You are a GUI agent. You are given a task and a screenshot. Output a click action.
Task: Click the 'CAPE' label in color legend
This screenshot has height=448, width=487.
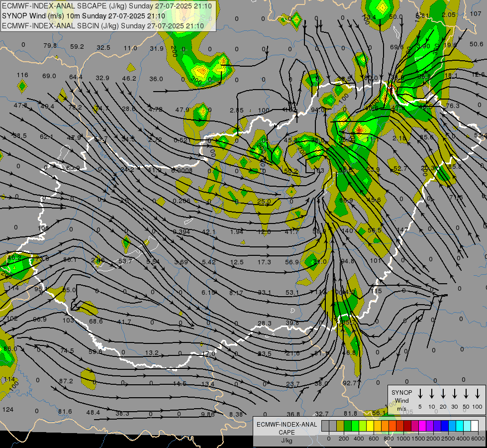[x=287, y=433]
